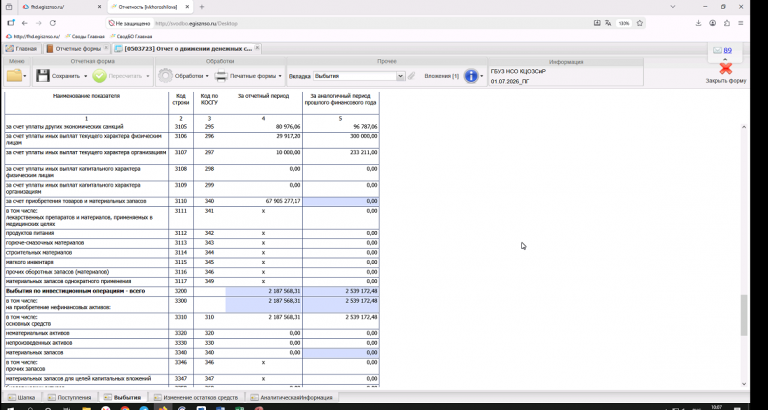Image resolution: width=768 pixels, height=410 pixels.
Task: Select the highlighted 0,00 cell in row 3340
Action: (x=341, y=353)
